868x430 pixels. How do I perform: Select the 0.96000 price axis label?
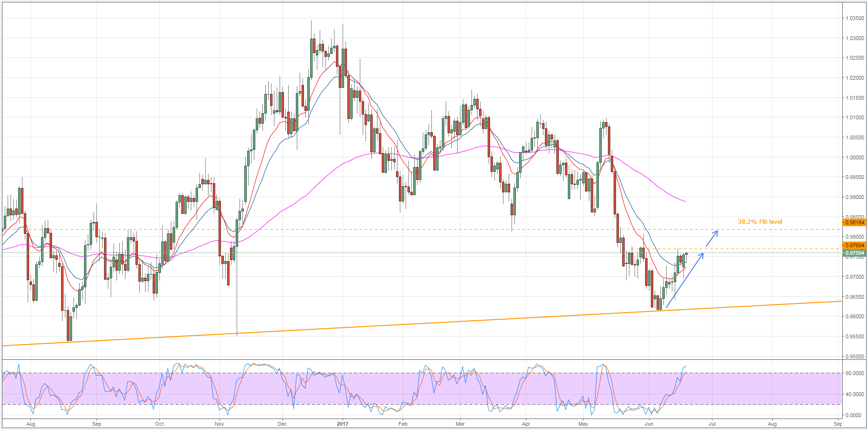pyautogui.click(x=855, y=316)
